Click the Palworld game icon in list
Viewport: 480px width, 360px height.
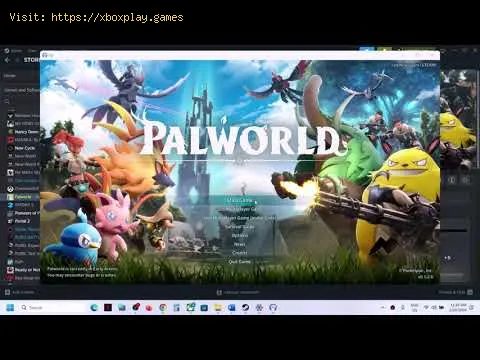point(10,197)
